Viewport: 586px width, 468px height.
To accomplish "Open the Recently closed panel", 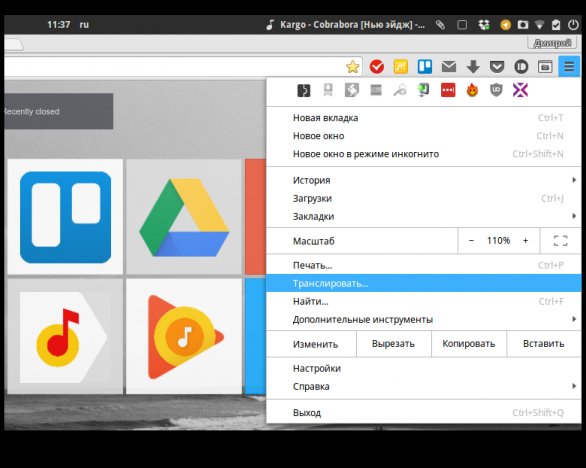I will [59, 111].
